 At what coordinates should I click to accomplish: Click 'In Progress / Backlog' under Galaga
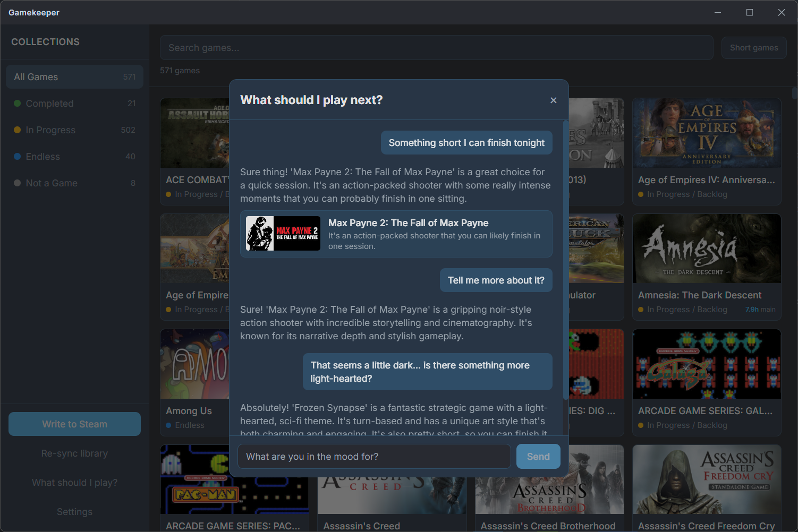pyautogui.click(x=687, y=425)
